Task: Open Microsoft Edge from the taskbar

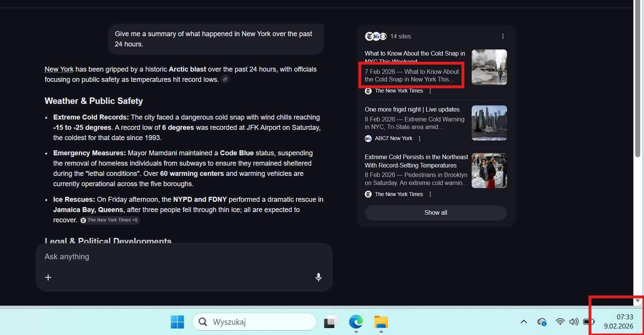Action: point(356,322)
